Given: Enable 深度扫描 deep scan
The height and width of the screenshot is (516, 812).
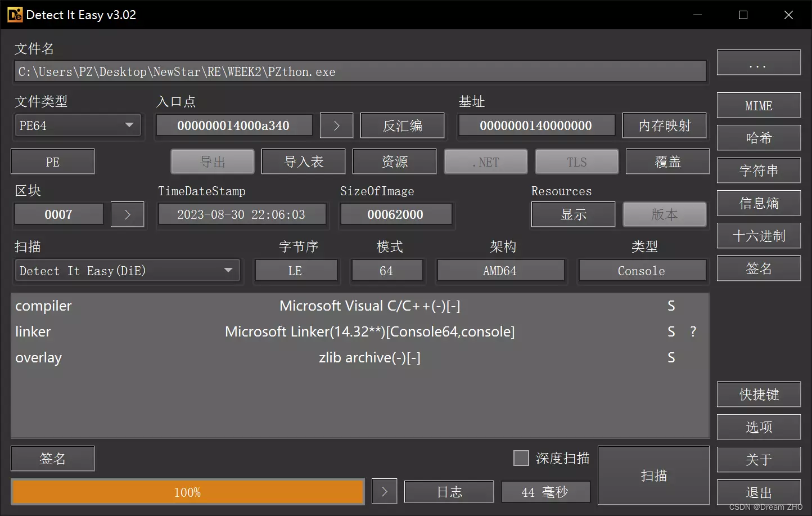Looking at the screenshot, I should 521,458.
